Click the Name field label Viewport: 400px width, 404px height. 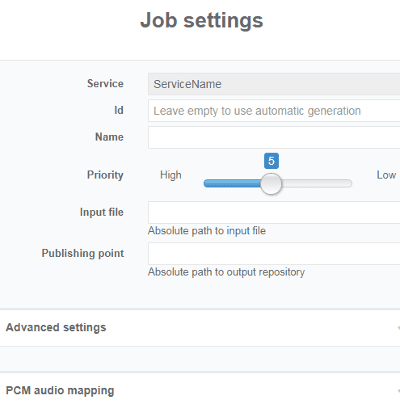click(109, 137)
